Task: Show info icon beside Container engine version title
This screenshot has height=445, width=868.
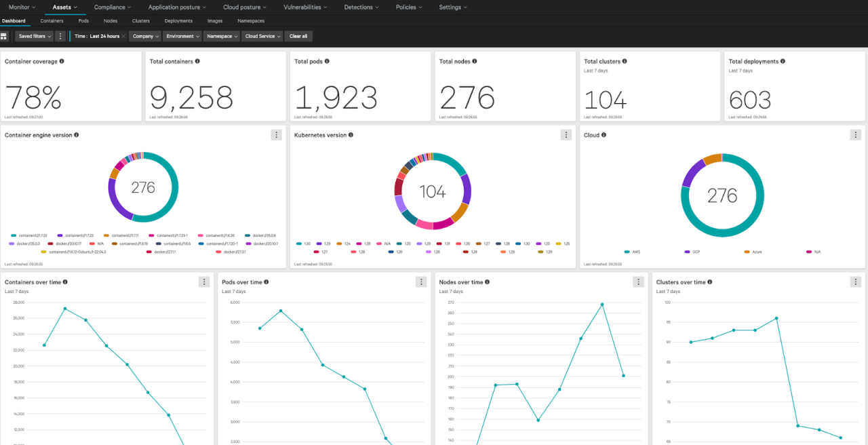Action: 77,135
